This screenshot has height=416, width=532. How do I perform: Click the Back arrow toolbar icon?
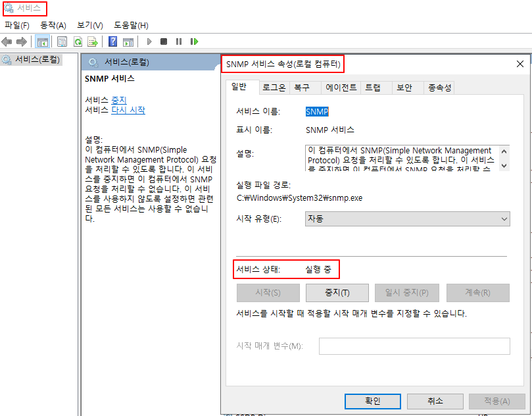click(x=7, y=41)
